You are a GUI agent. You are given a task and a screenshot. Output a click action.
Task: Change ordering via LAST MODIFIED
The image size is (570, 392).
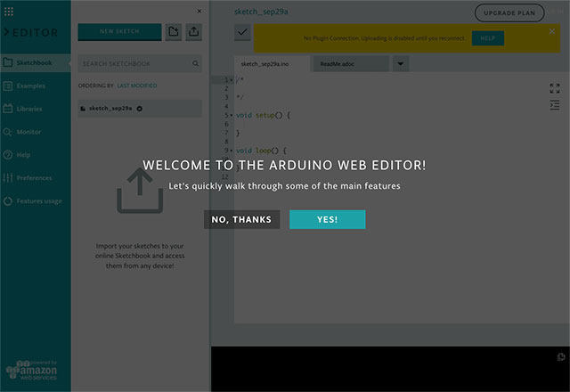click(x=137, y=86)
